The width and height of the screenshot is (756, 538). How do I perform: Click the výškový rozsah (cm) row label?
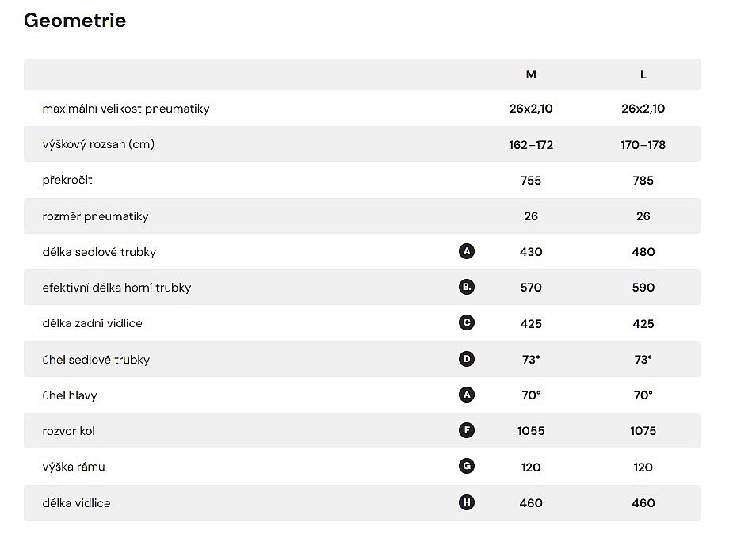click(98, 144)
